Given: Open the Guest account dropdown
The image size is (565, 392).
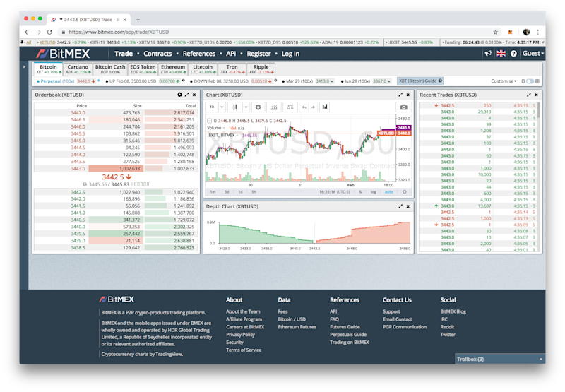Looking at the screenshot, I should [533, 53].
